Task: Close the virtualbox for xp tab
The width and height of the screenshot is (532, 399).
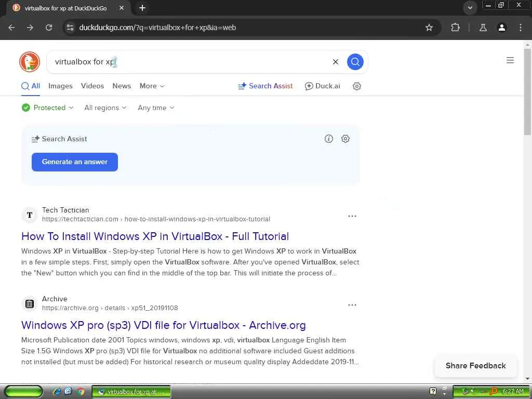Action: click(x=122, y=8)
